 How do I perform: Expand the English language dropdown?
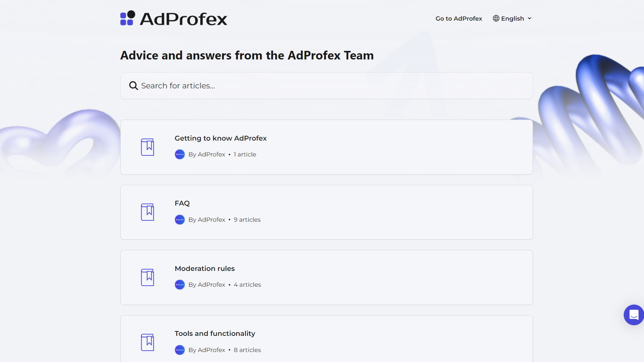(x=512, y=19)
